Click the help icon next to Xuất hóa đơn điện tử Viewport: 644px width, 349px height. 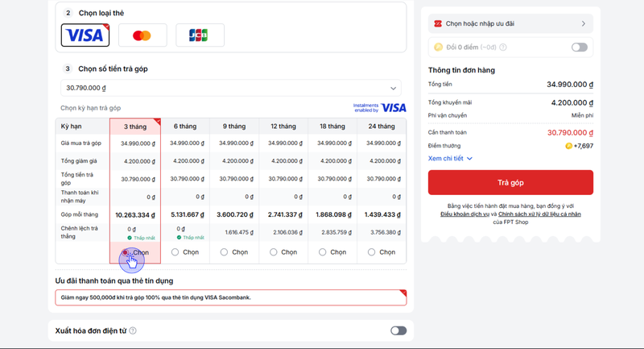pos(133,330)
